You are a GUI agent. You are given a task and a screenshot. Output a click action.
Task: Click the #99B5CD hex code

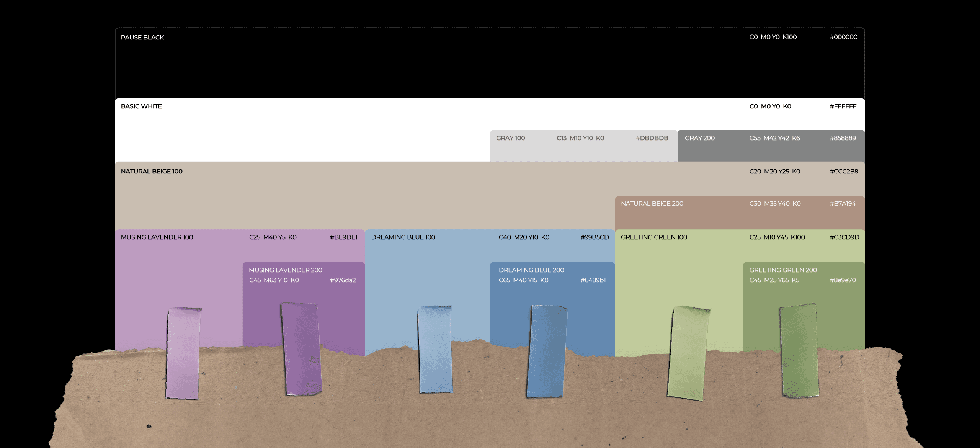[594, 237]
